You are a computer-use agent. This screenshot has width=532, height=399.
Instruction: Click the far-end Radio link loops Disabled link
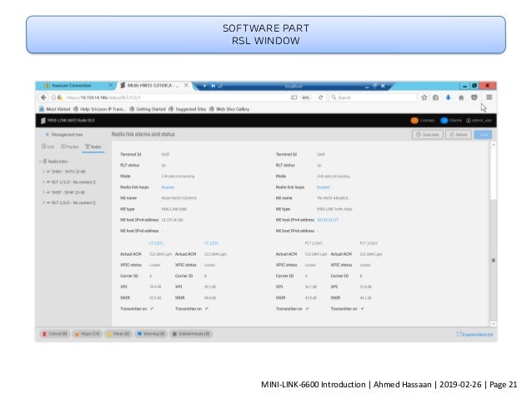tap(323, 187)
